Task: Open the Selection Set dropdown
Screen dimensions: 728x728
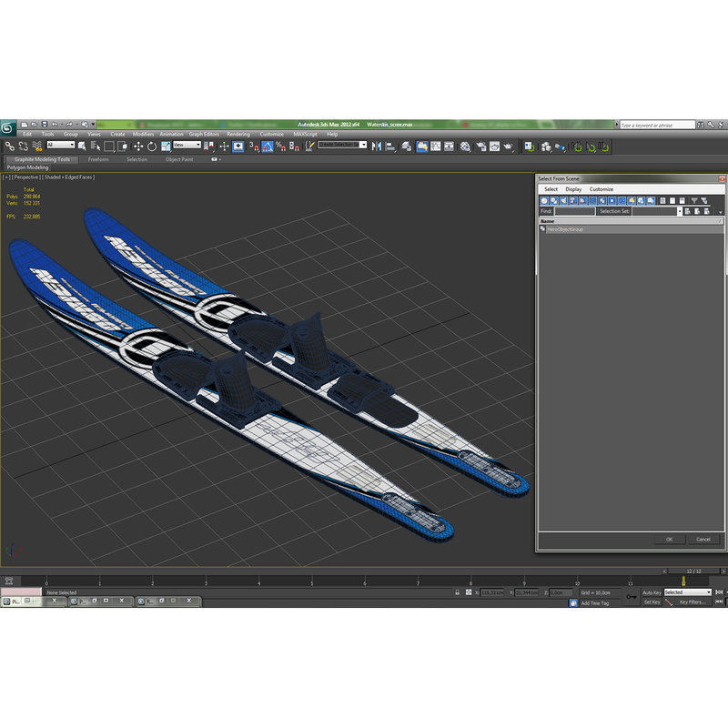Action: 681,211
